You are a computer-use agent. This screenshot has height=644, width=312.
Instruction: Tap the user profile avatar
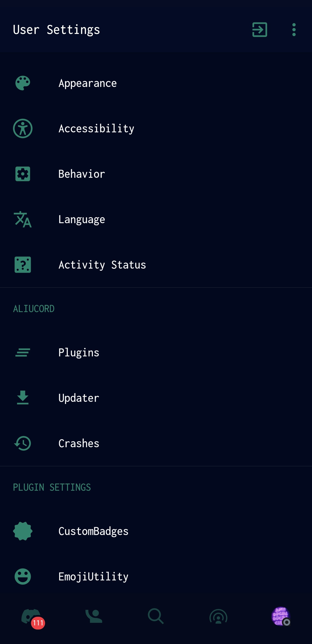[x=280, y=617]
